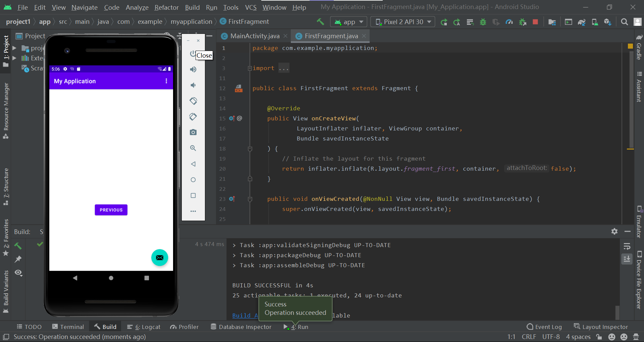Open the app run configuration dropdown

pyautogui.click(x=349, y=22)
